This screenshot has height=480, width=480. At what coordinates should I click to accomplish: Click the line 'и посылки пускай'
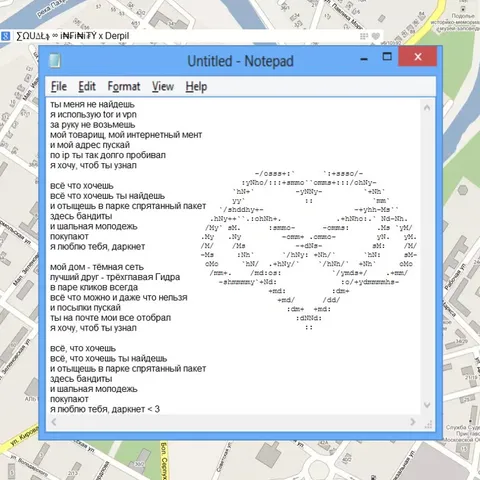point(85,308)
